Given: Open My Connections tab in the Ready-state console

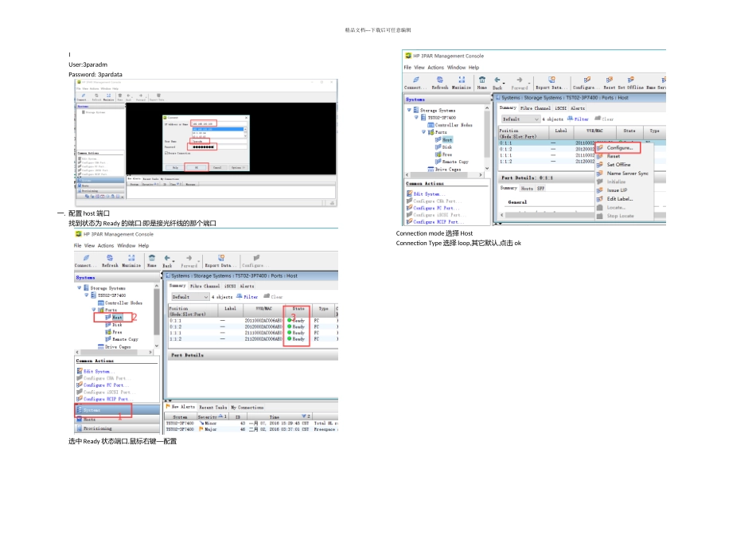Looking at the screenshot, I should click(x=247, y=408).
